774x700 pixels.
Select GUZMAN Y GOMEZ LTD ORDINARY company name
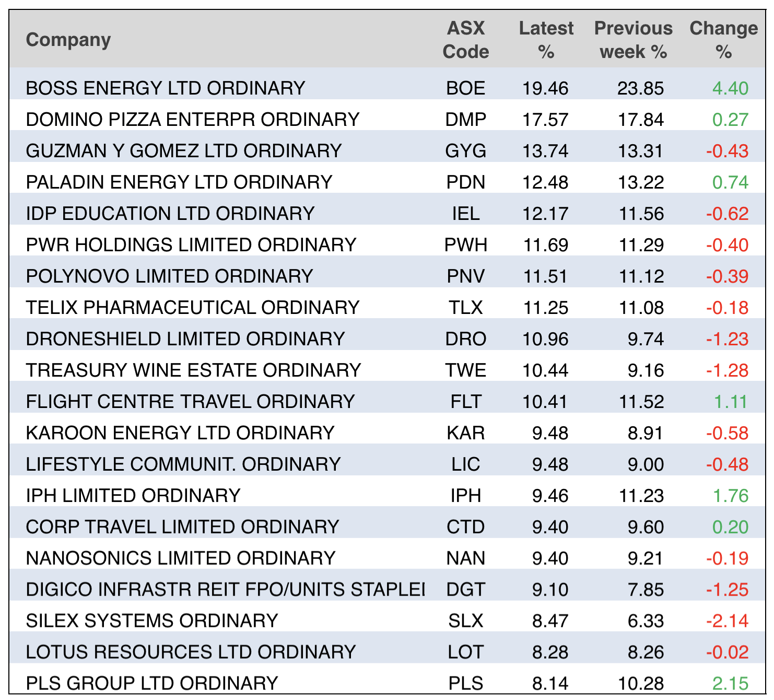pos(183,151)
